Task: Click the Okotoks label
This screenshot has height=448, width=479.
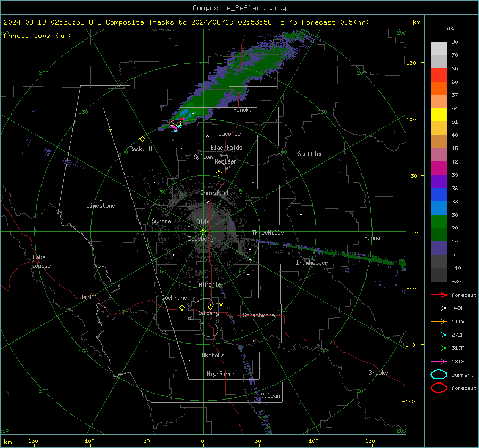Action: [213, 355]
